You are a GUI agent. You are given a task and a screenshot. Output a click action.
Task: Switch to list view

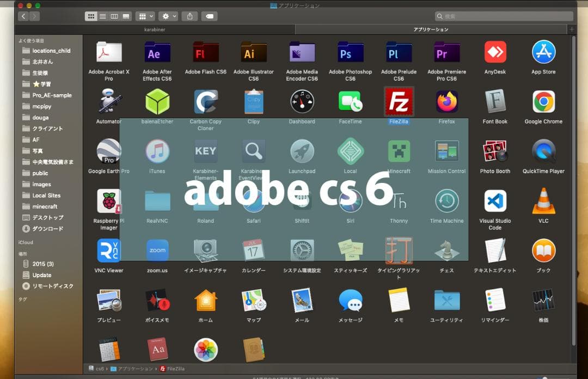point(102,16)
